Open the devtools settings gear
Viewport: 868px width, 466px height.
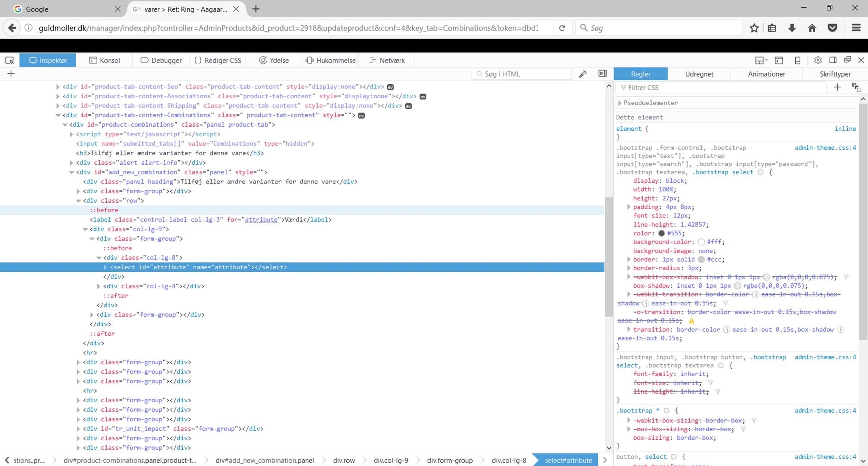(818, 60)
